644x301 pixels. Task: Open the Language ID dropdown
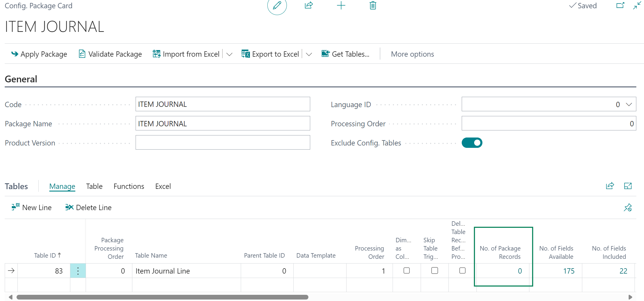629,104
